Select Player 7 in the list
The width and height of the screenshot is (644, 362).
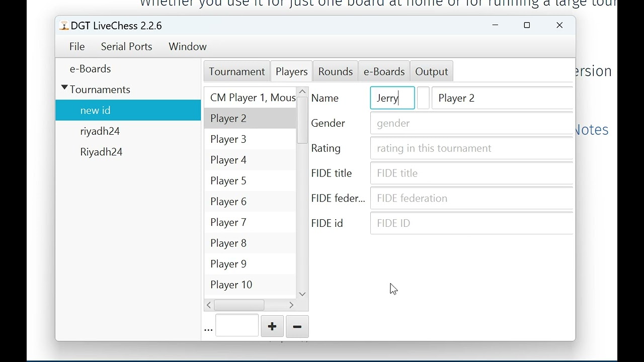250,222
